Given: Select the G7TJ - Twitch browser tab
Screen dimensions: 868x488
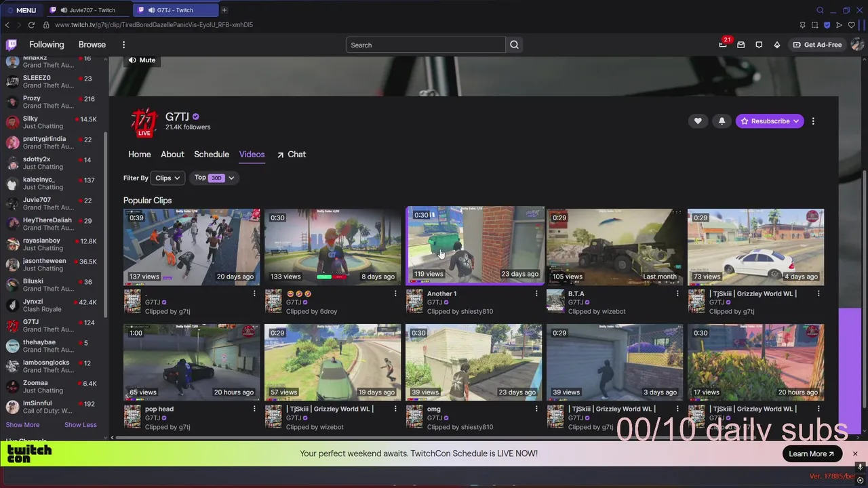Looking at the screenshot, I should (175, 10).
